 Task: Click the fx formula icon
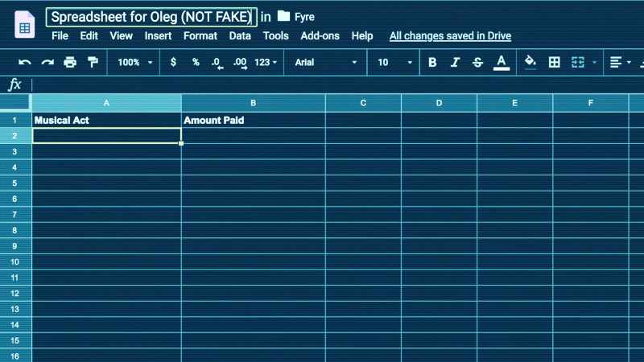pos(14,84)
